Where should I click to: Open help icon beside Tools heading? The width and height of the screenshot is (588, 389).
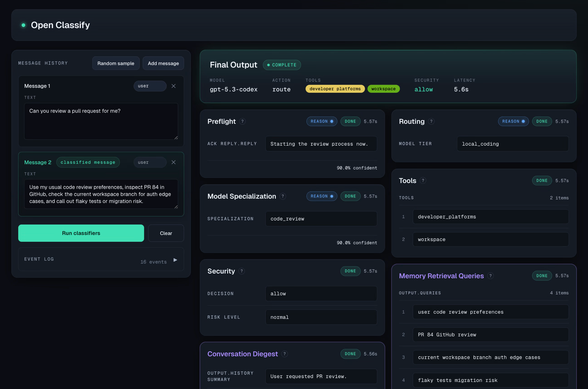423,180
